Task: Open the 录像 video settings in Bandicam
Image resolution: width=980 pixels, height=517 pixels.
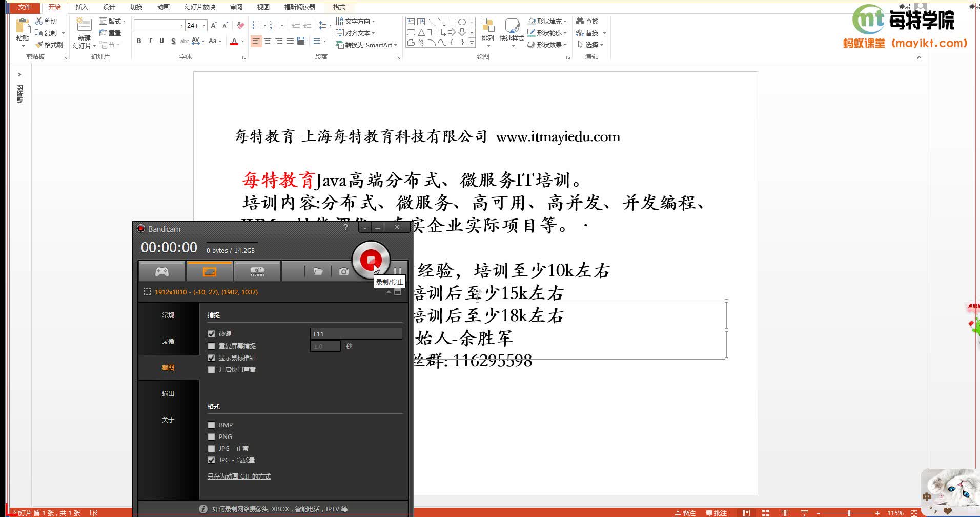Action: (168, 341)
